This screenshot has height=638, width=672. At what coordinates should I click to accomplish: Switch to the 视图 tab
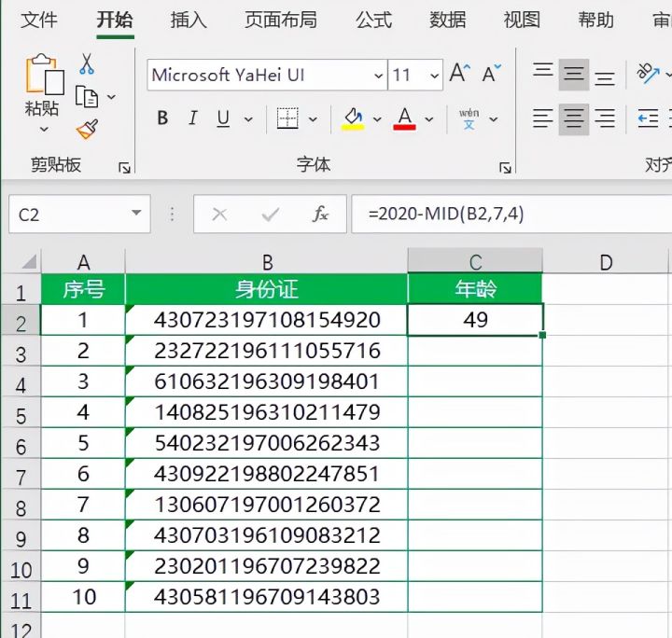(x=522, y=21)
